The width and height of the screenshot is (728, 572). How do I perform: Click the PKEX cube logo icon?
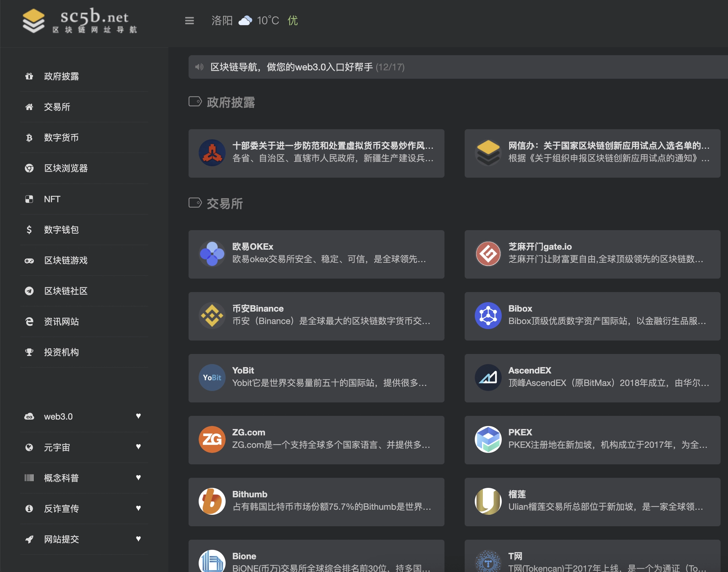pos(488,440)
